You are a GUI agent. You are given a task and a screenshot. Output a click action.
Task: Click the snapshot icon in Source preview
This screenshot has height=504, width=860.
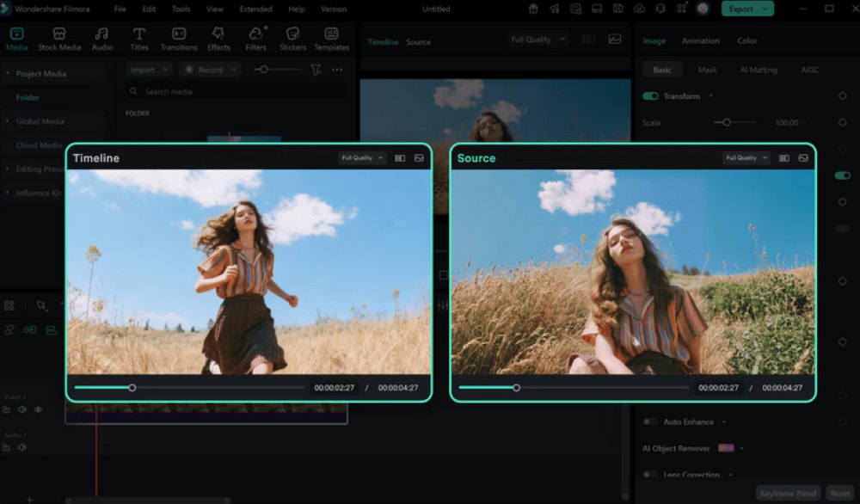pyautogui.click(x=803, y=158)
